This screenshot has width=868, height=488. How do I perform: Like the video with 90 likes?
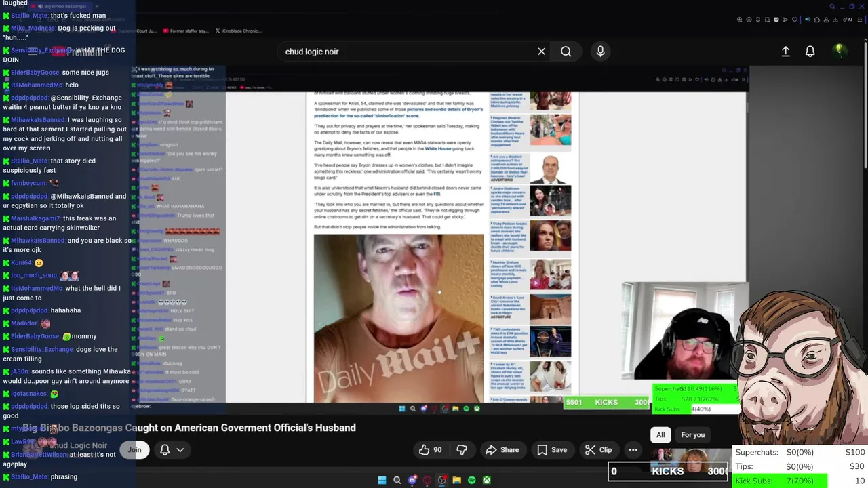(x=430, y=449)
